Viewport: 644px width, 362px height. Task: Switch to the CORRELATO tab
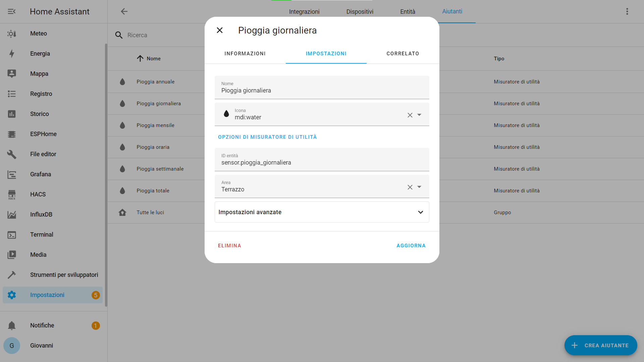click(x=402, y=54)
